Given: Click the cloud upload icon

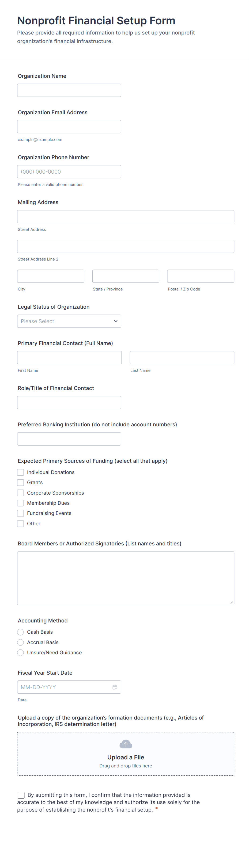Looking at the screenshot, I should pos(126,744).
